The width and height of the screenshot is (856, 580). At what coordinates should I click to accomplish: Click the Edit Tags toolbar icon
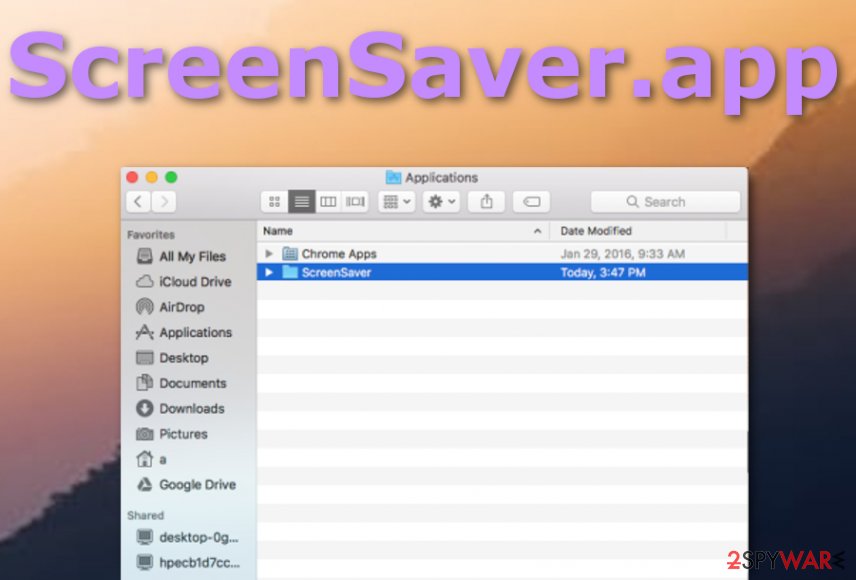tap(531, 201)
